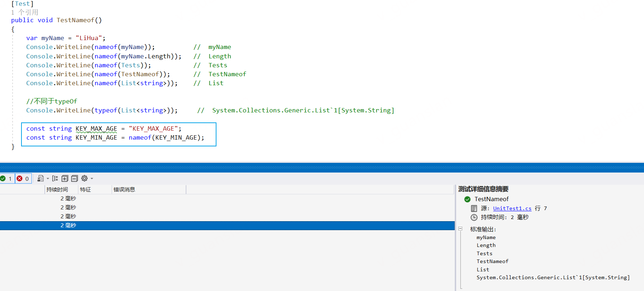Viewport: 644px width, 291px height.
Task: Click the collapse all minus icon
Action: coord(74,179)
